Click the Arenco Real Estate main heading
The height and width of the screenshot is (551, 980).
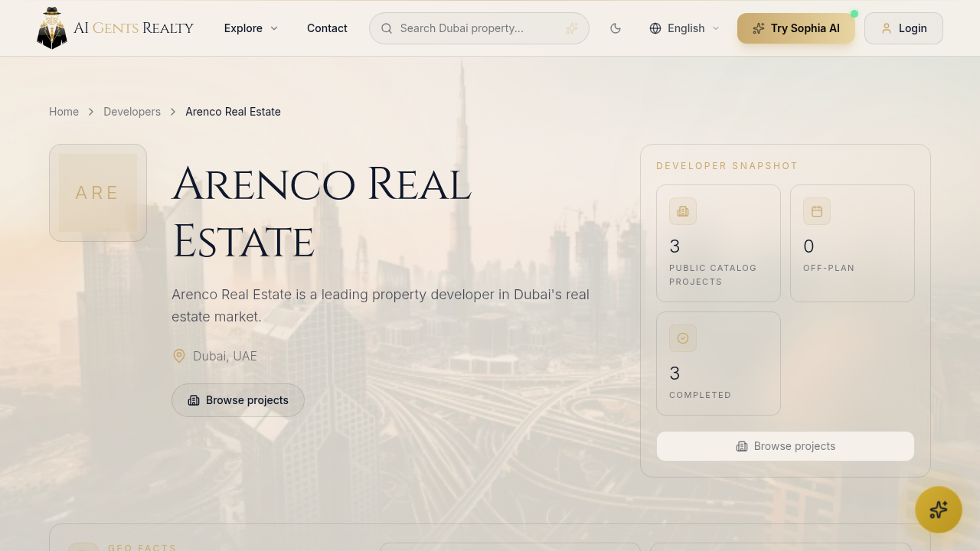[321, 213]
